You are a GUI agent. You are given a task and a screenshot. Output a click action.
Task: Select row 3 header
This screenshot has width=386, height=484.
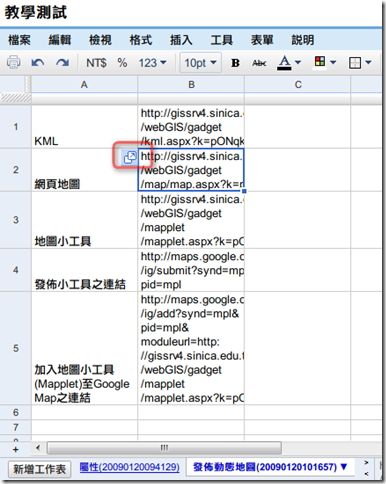16,220
